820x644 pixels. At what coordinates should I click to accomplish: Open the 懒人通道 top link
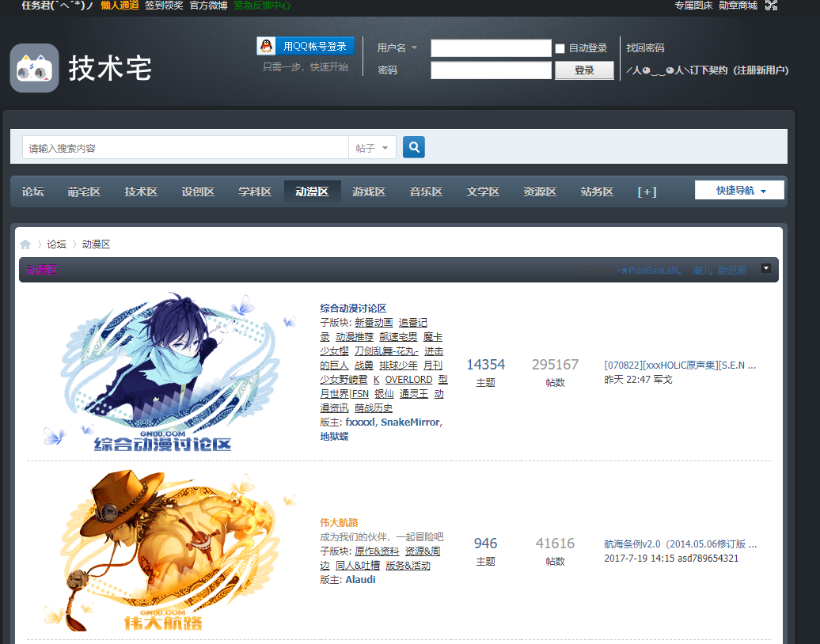pos(120,6)
